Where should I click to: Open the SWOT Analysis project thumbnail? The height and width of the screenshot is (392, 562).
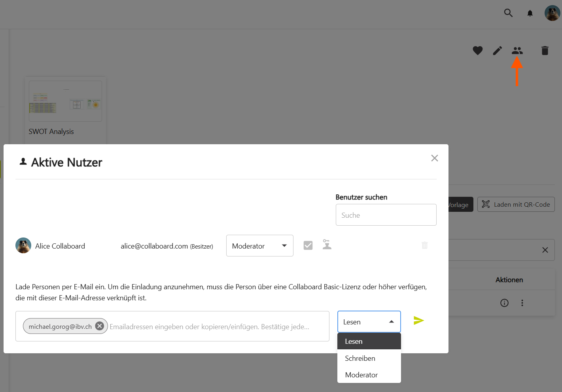coord(65,101)
